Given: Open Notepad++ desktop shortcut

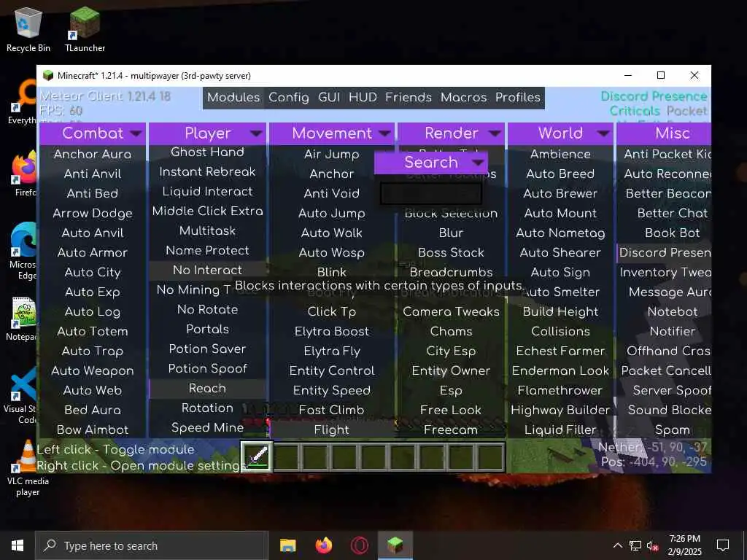Looking at the screenshot, I should [22, 319].
